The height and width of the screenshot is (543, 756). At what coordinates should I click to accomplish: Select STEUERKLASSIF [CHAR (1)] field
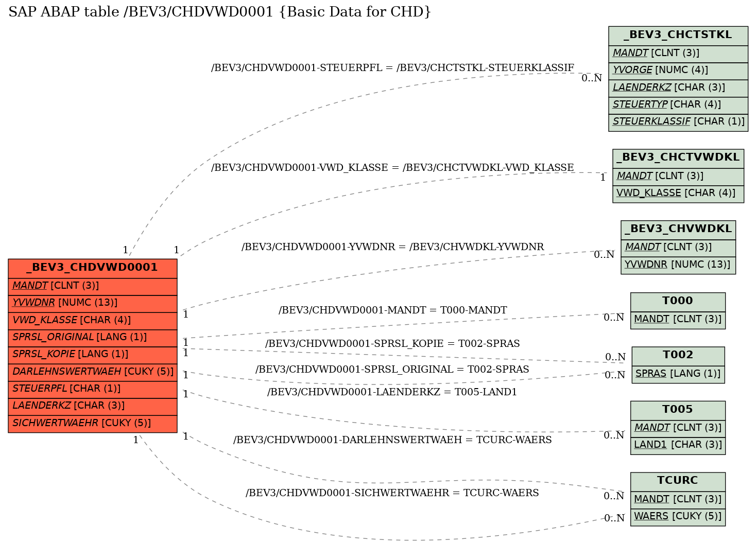(678, 122)
